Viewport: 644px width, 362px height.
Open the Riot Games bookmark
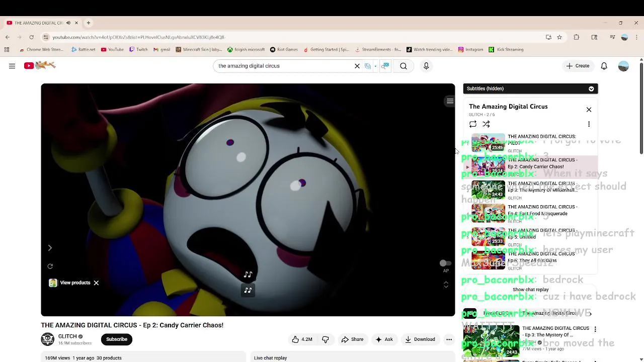[284, 49]
